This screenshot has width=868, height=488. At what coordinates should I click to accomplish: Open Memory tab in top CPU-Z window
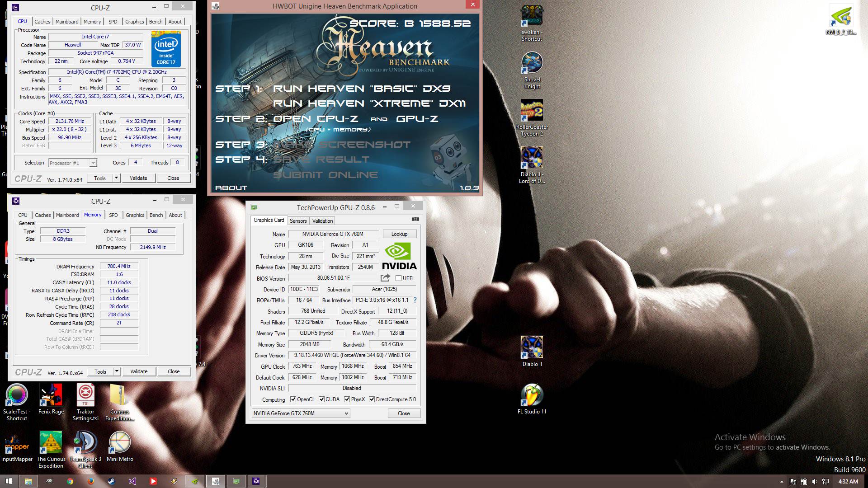(x=92, y=22)
